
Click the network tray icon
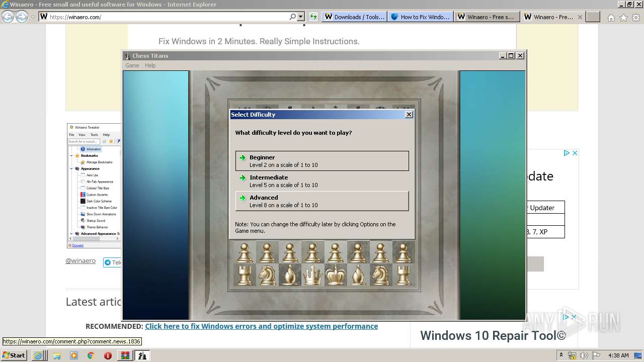(x=572, y=355)
